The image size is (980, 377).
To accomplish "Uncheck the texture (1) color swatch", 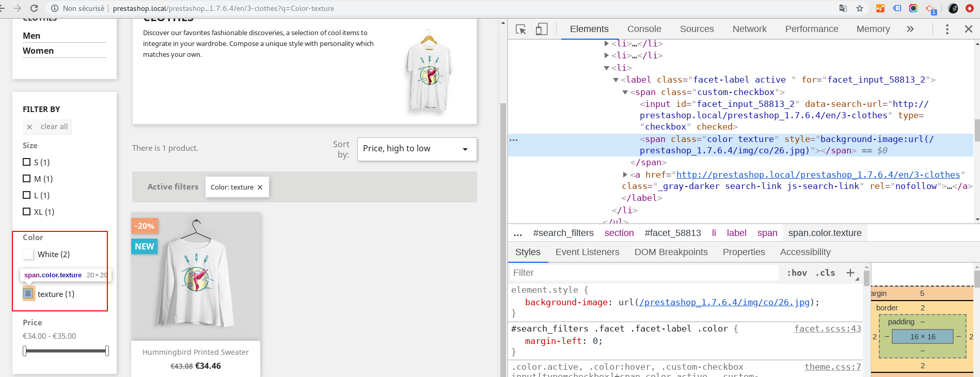I will pyautogui.click(x=28, y=293).
